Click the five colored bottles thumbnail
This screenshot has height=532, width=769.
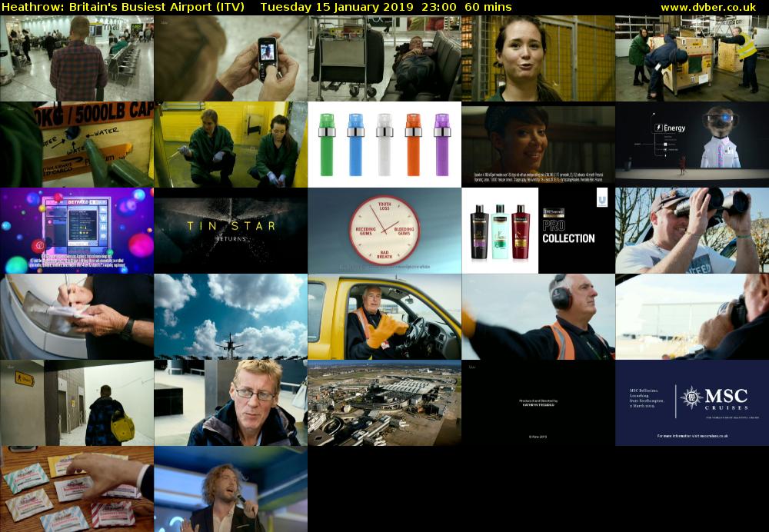[x=384, y=145]
